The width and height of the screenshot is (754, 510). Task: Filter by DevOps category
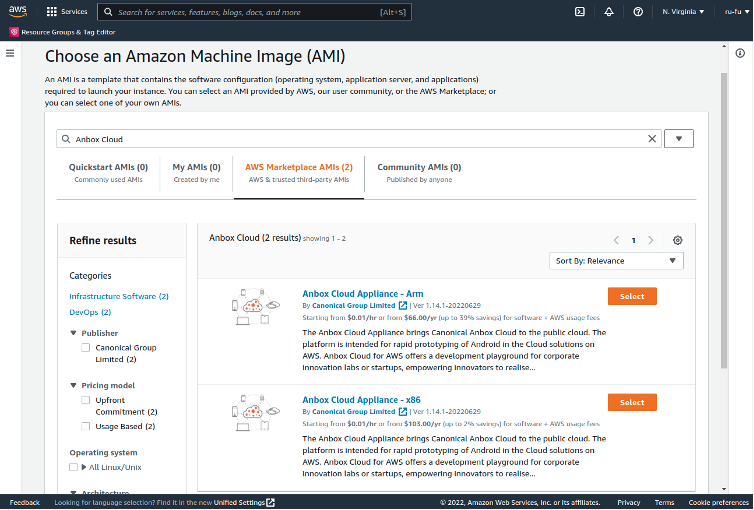point(90,312)
